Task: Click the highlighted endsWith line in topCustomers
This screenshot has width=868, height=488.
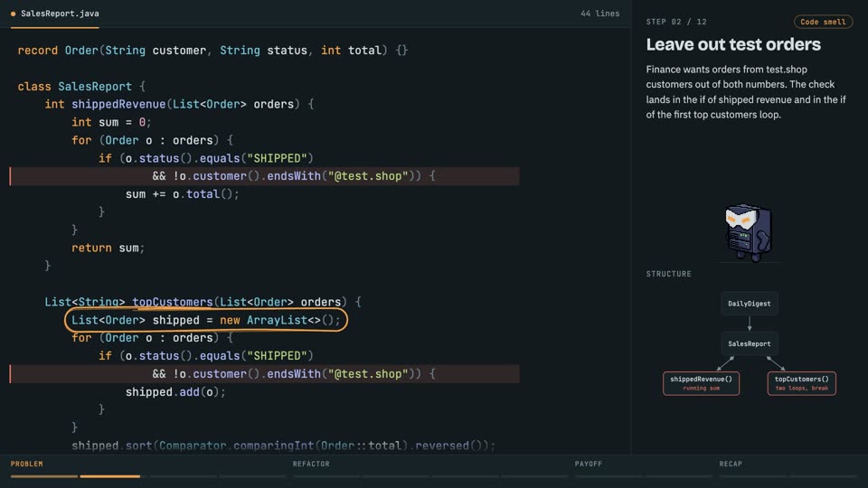Action: pos(265,374)
